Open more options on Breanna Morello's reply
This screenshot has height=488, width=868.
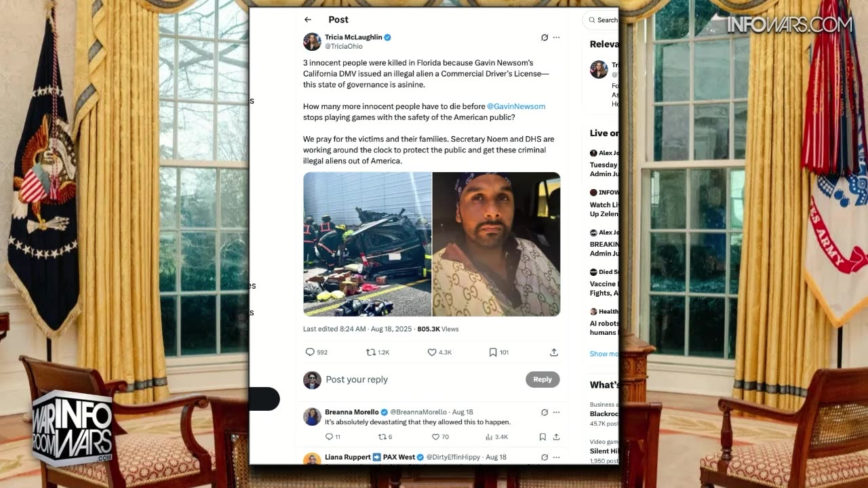coord(556,412)
